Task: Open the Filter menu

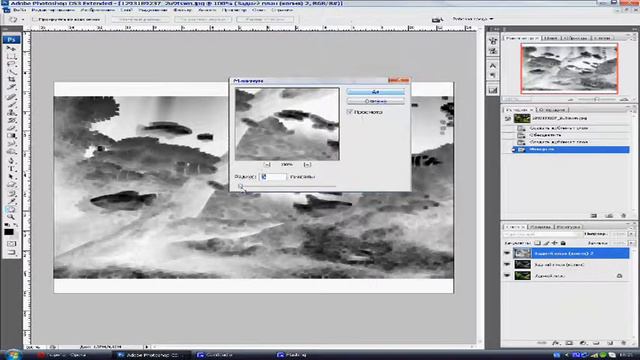Action: tap(182, 10)
